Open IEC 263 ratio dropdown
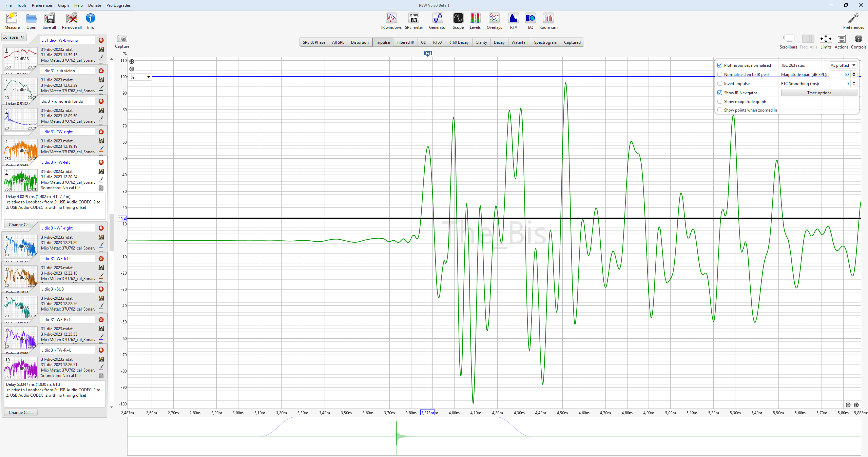 pyautogui.click(x=843, y=65)
